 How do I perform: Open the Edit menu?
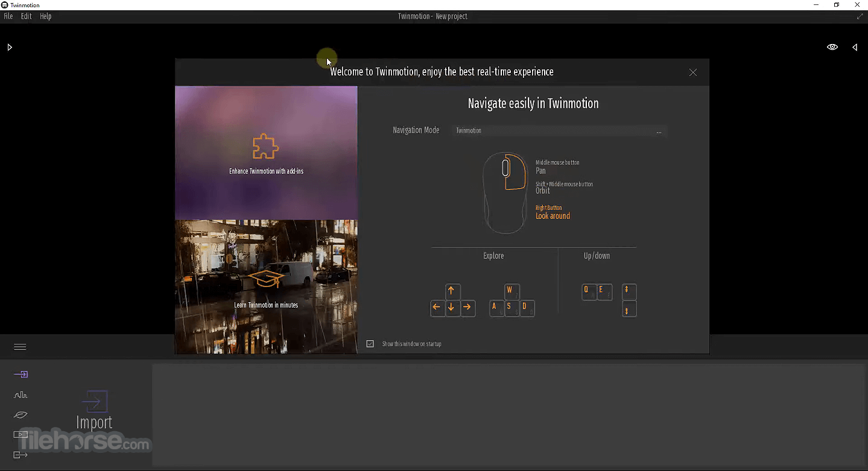coord(26,16)
